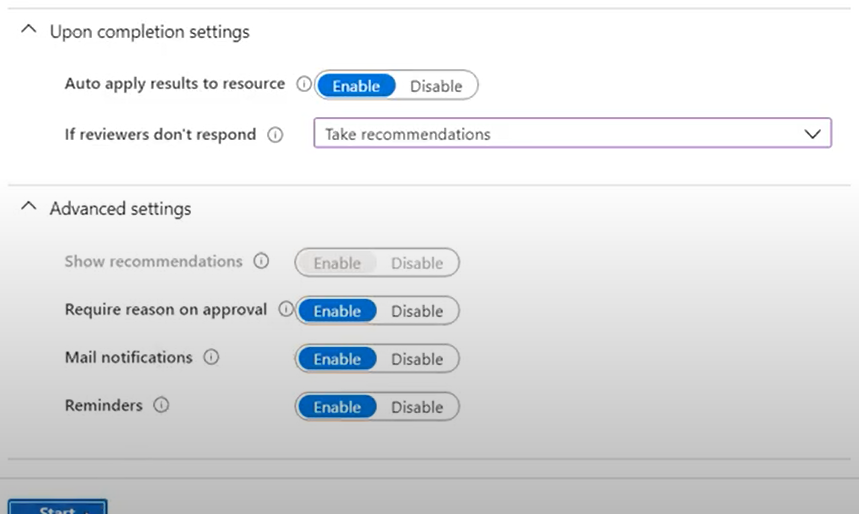Image resolution: width=859 pixels, height=514 pixels.
Task: Collapse the Advanced settings section
Action: (x=28, y=208)
